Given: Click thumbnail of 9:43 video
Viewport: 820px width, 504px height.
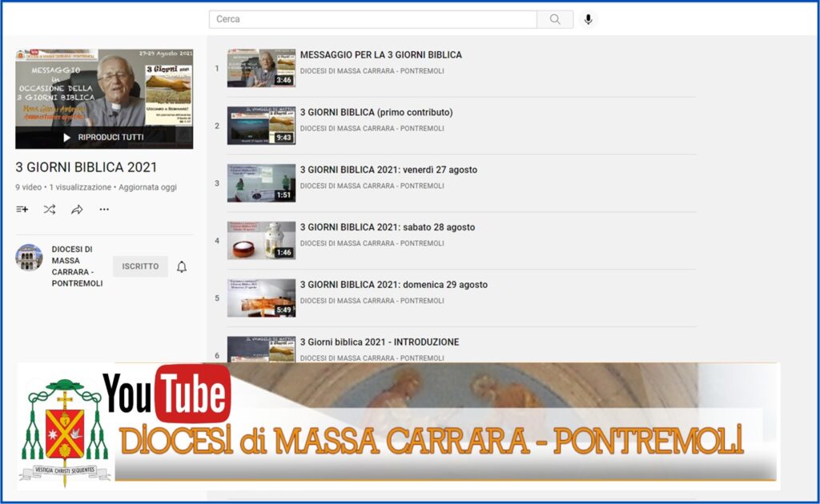Looking at the screenshot, I should (261, 126).
